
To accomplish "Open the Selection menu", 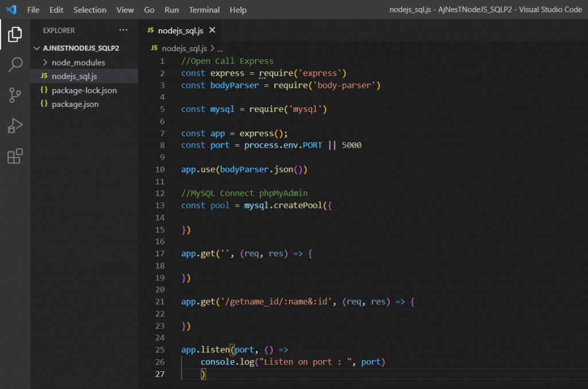I will [90, 10].
